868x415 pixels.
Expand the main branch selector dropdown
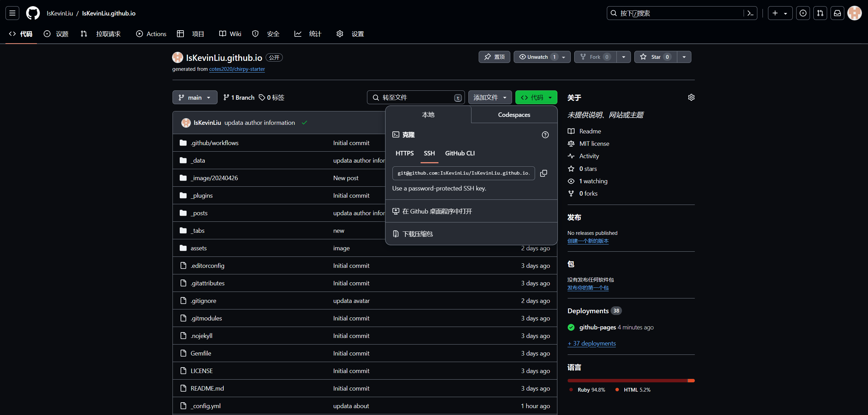tap(194, 98)
